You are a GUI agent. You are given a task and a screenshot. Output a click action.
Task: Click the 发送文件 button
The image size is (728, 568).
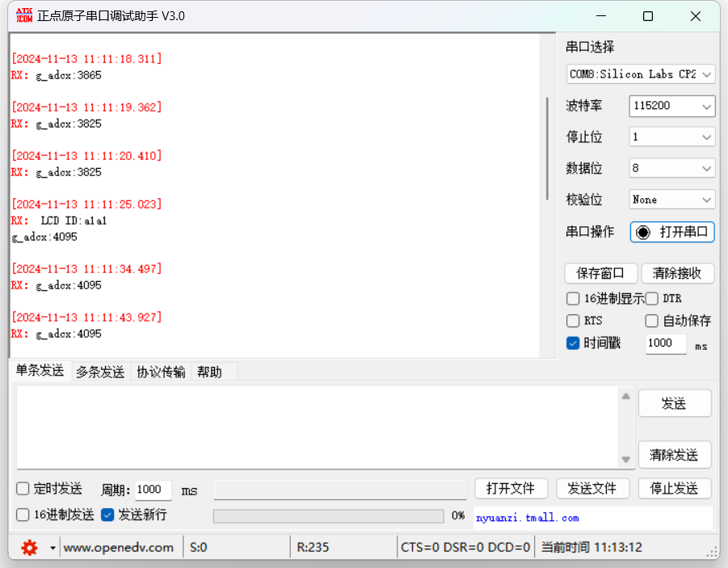[592, 489]
